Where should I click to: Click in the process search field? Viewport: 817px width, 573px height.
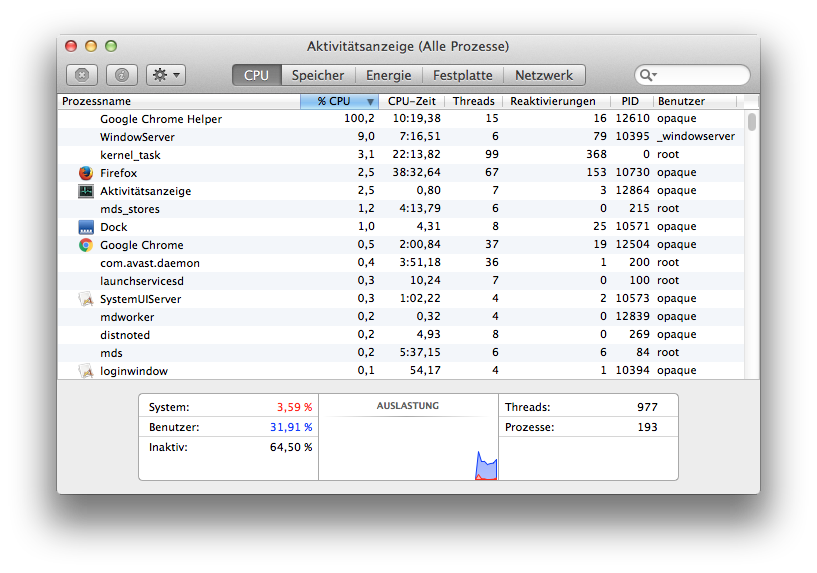pyautogui.click(x=700, y=75)
